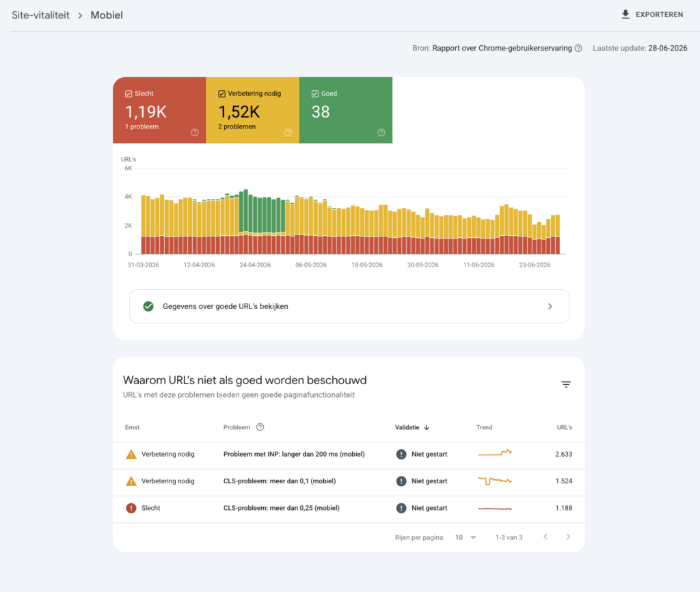The height and width of the screenshot is (592, 700).
Task: Click the Verbetering nodig 1,52K yellow card
Action: coord(253,110)
